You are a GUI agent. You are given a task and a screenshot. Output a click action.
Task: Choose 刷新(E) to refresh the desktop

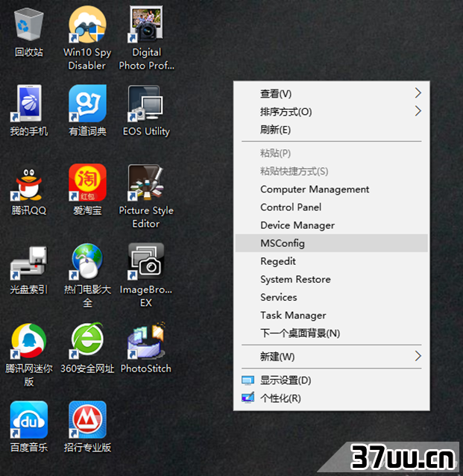click(x=332, y=130)
